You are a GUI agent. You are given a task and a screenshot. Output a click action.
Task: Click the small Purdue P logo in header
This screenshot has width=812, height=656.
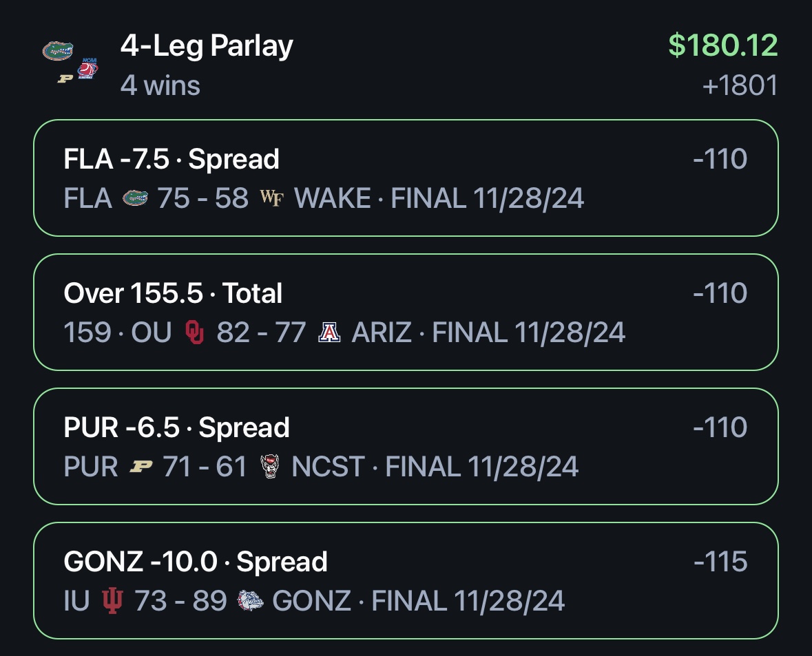65,78
